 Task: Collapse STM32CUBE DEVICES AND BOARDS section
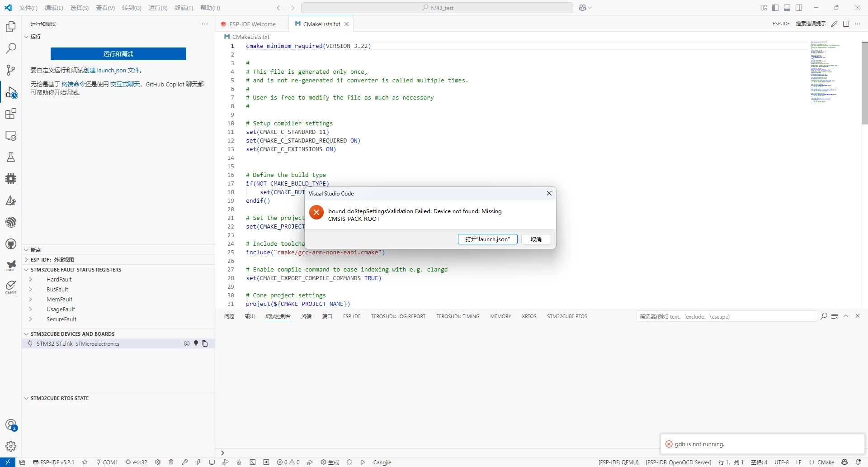[x=26, y=334]
